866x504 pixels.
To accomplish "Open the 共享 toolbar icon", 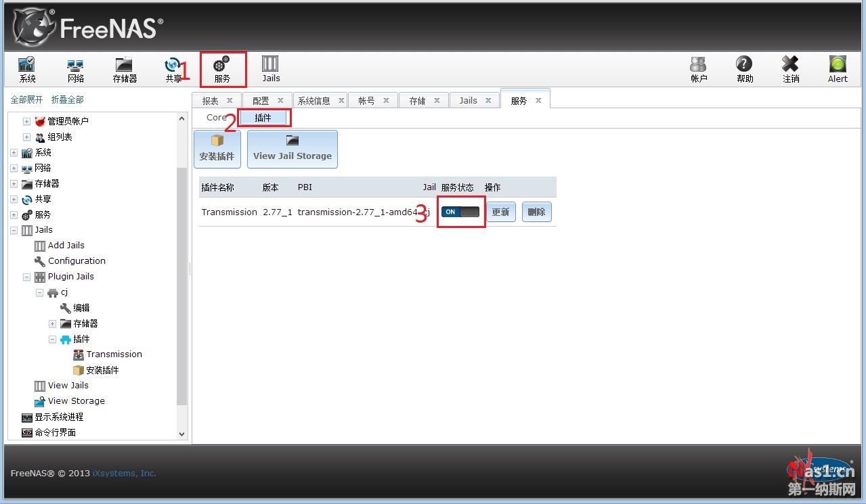I will [x=173, y=69].
